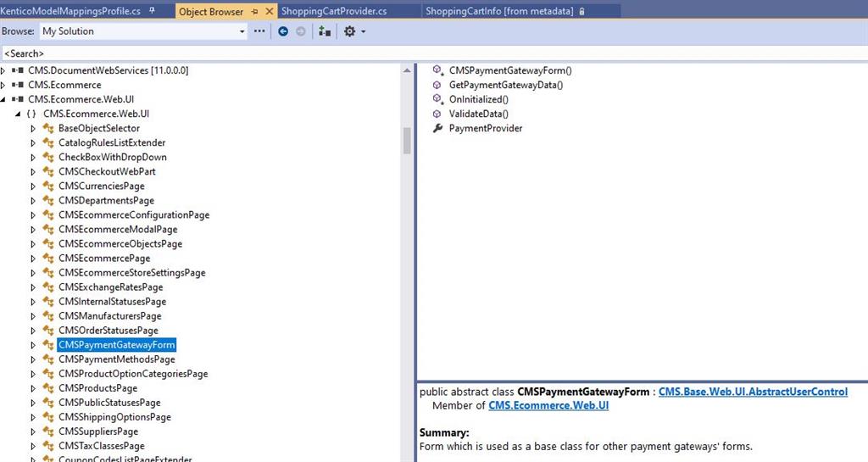
Task: Click the tree scrollbar up arrow
Action: [407, 71]
